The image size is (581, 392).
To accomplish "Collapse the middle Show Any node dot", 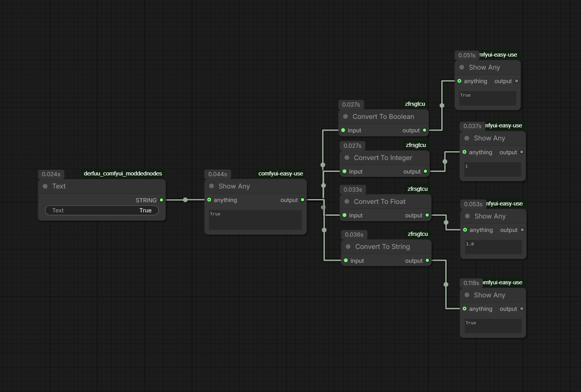I will coord(211,186).
